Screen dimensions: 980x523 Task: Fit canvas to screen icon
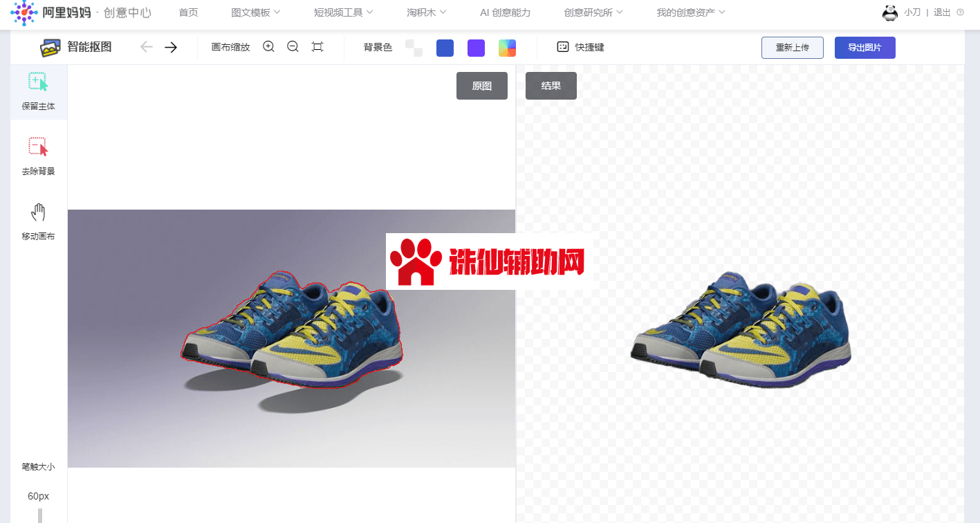317,47
